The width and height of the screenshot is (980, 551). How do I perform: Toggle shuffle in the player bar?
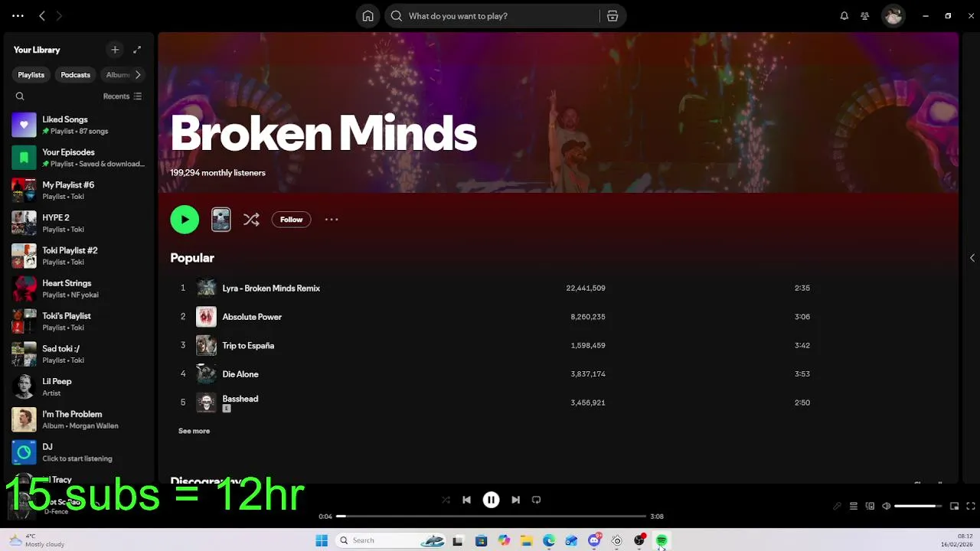(446, 500)
